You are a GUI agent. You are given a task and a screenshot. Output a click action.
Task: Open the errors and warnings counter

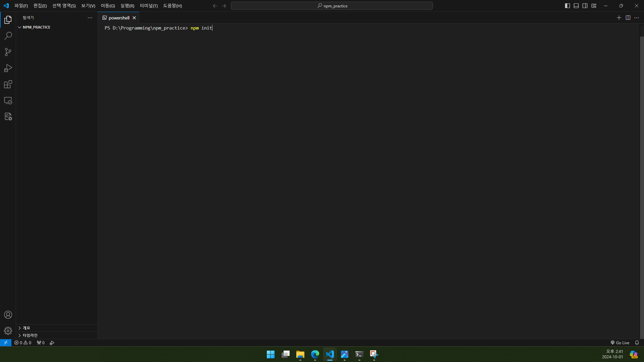[23, 343]
